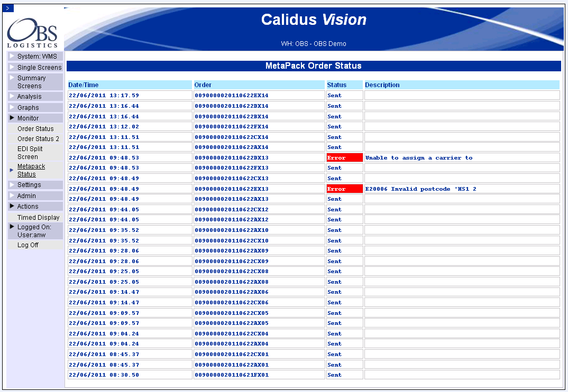The width and height of the screenshot is (568, 392).
Task: Open the Logged On: User:anw menu
Action: 34,231
